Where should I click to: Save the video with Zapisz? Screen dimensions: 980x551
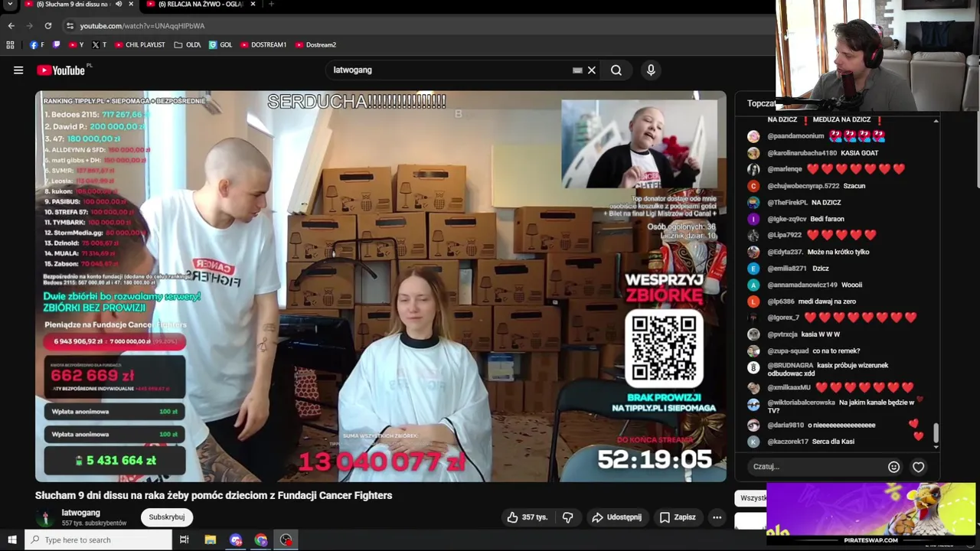678,517
